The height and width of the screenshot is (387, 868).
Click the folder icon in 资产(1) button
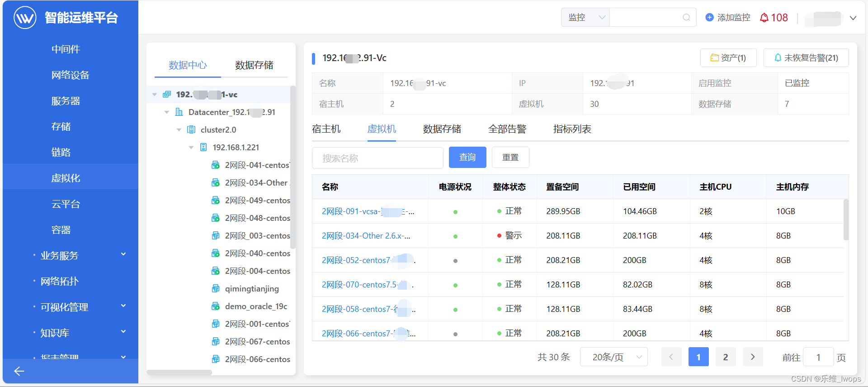click(x=714, y=57)
